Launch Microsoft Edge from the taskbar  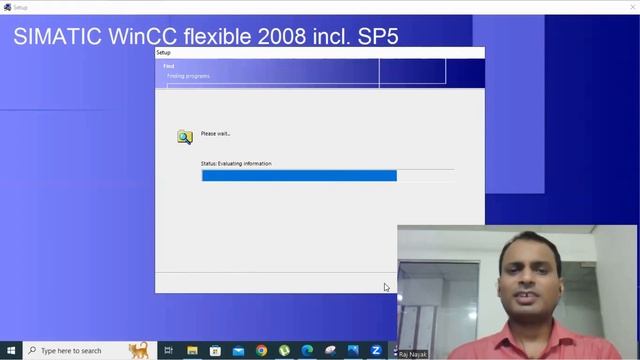tap(307, 350)
